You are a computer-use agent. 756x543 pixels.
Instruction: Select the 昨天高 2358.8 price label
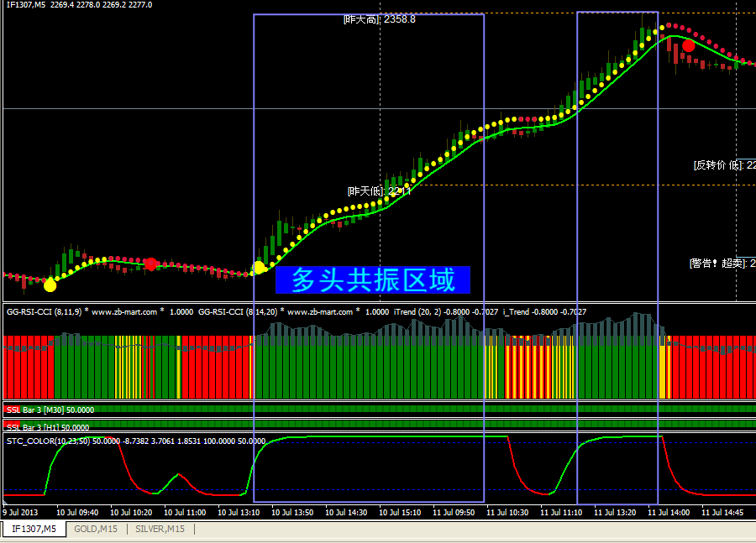point(380,19)
